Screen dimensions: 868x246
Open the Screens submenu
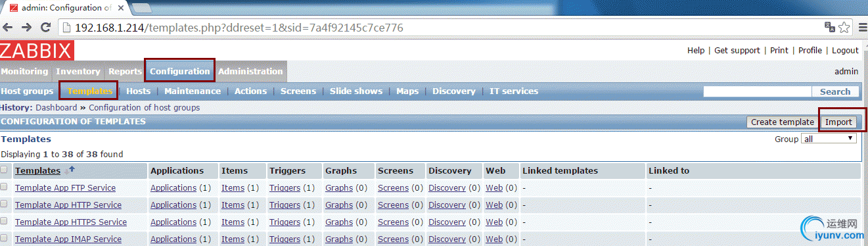298,91
